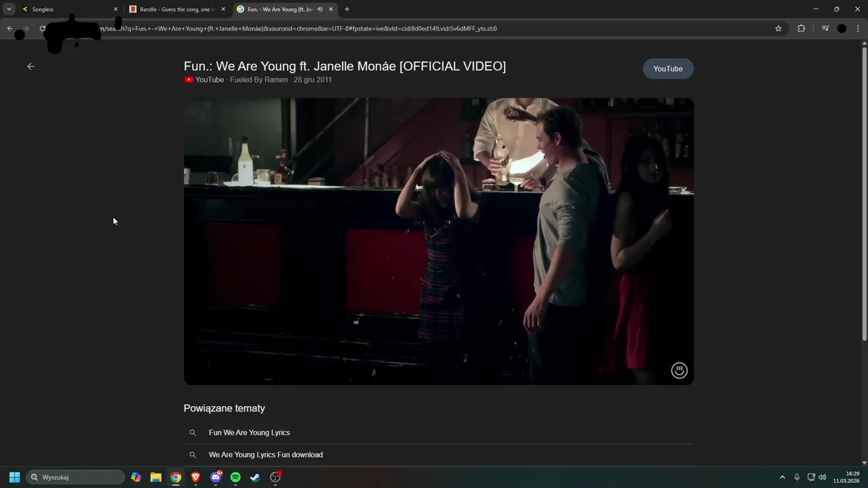Screen dimensions: 868x488
Task: Expand the hidden system tray icons
Action: click(x=782, y=477)
